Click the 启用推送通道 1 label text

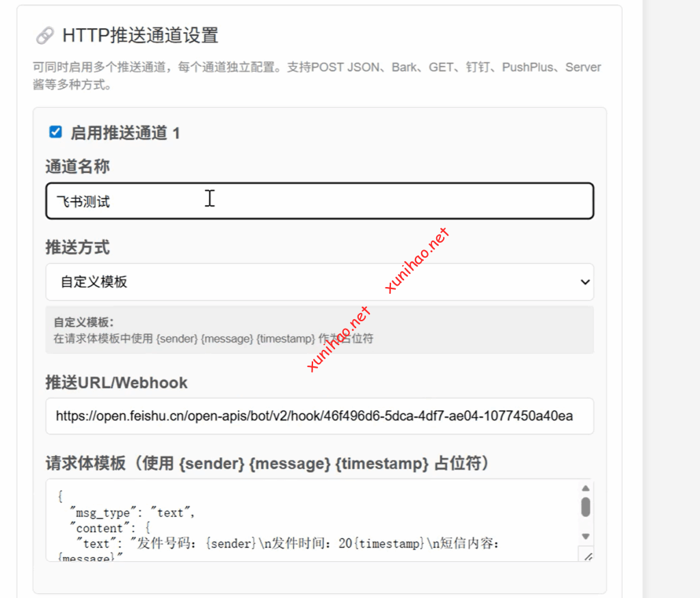click(125, 133)
